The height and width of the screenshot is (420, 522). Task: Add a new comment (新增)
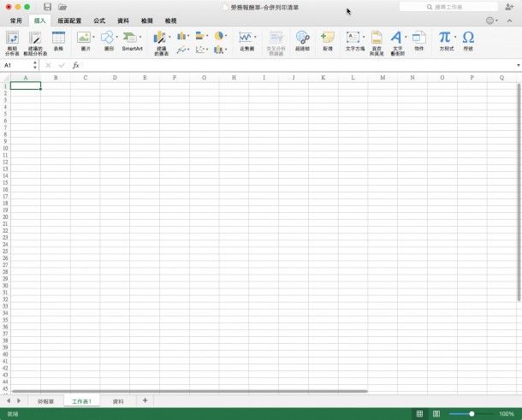tap(328, 41)
